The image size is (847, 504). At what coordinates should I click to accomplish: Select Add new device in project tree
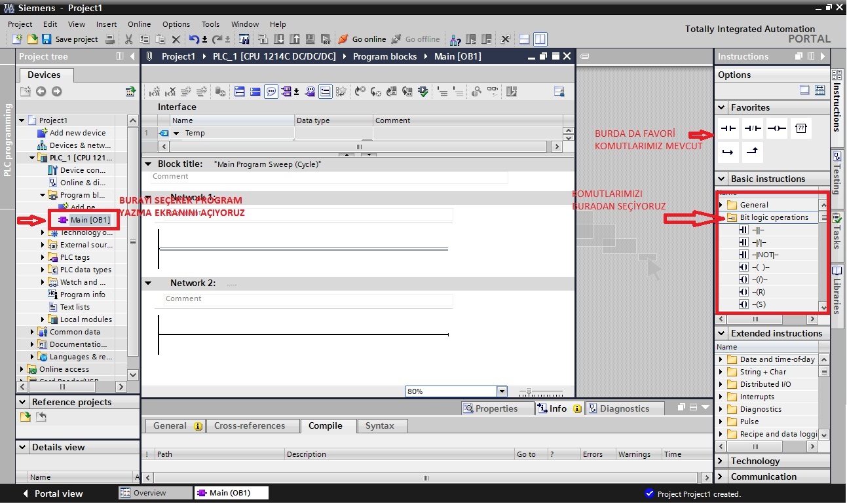pos(77,133)
